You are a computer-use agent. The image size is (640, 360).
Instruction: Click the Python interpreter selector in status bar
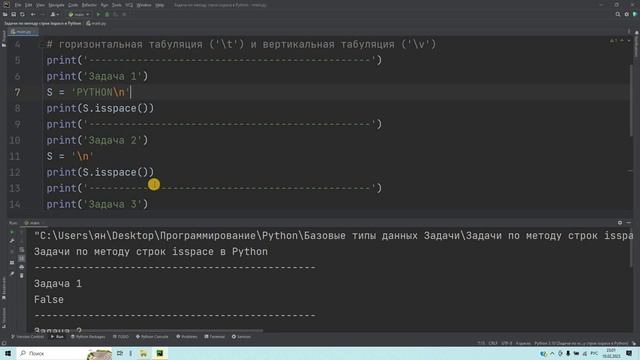click(x=581, y=343)
